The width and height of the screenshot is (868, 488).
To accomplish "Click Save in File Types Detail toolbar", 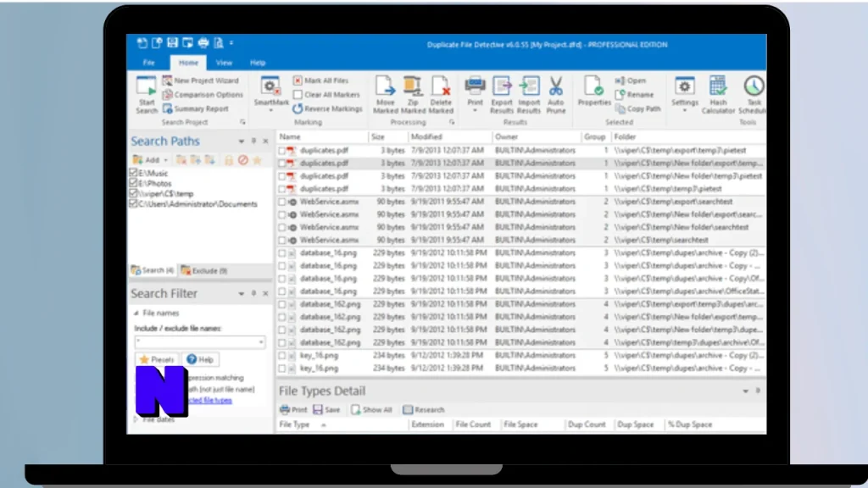I will tap(326, 410).
